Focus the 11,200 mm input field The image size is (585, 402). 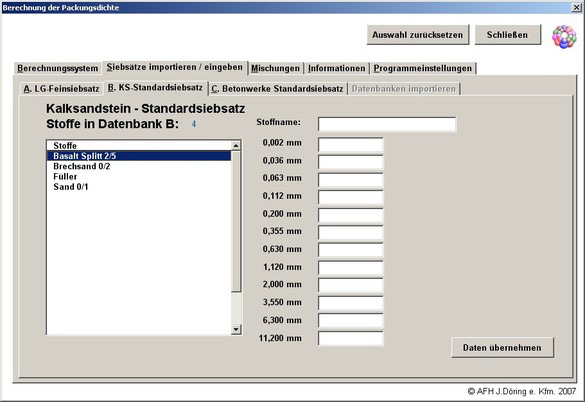tap(351, 339)
